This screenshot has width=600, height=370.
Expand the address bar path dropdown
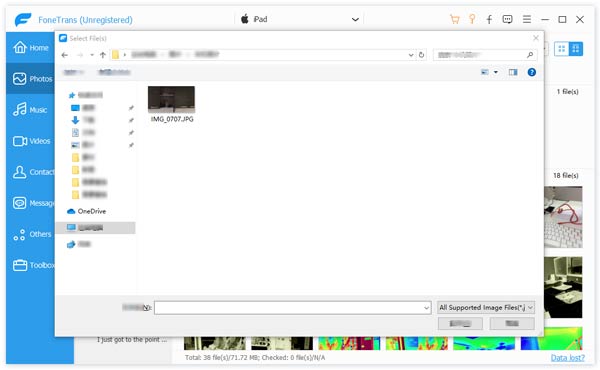pos(411,55)
